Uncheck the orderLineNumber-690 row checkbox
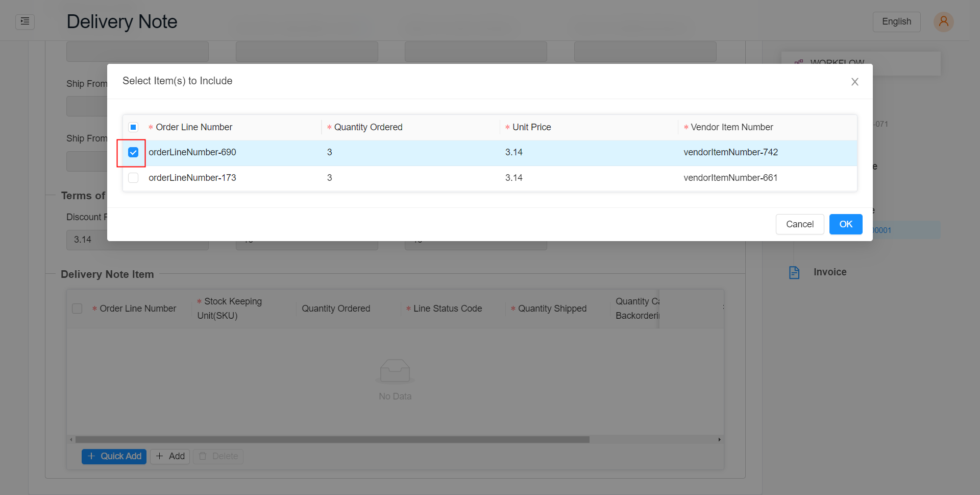Image resolution: width=980 pixels, height=495 pixels. click(x=133, y=152)
